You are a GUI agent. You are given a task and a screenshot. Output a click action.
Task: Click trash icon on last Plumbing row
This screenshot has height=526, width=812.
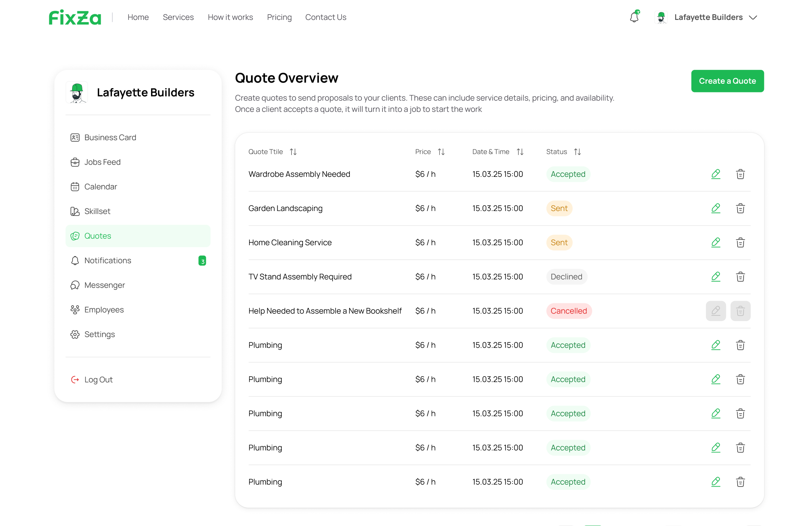(740, 482)
